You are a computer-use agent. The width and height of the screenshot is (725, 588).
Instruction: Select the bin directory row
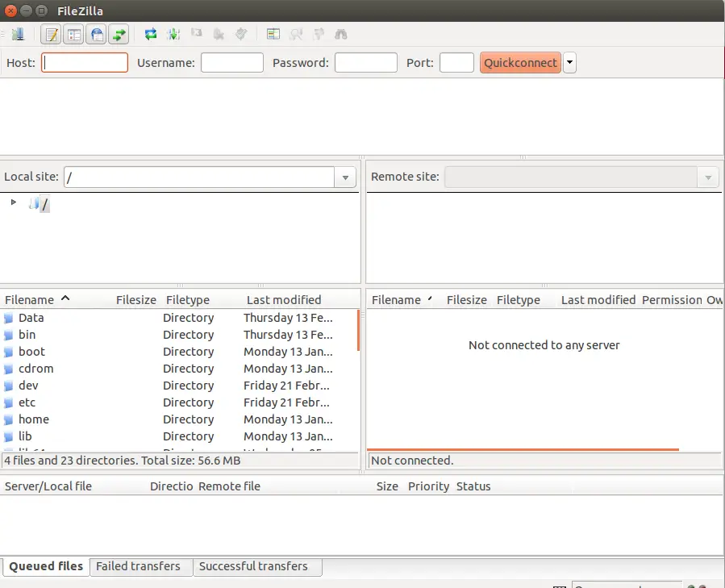tap(178, 335)
